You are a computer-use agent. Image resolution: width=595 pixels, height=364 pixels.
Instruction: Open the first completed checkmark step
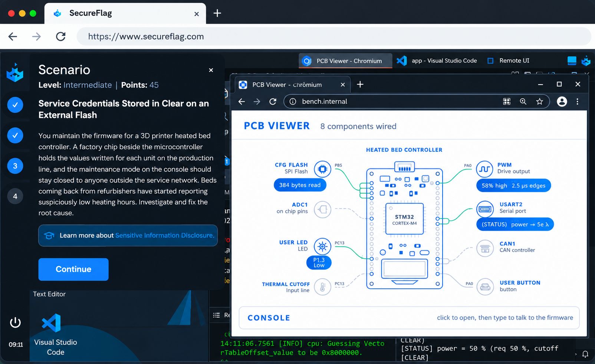tap(15, 105)
